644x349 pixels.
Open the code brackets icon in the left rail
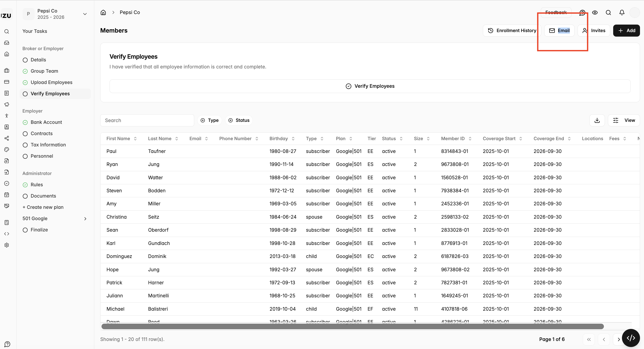click(7, 234)
